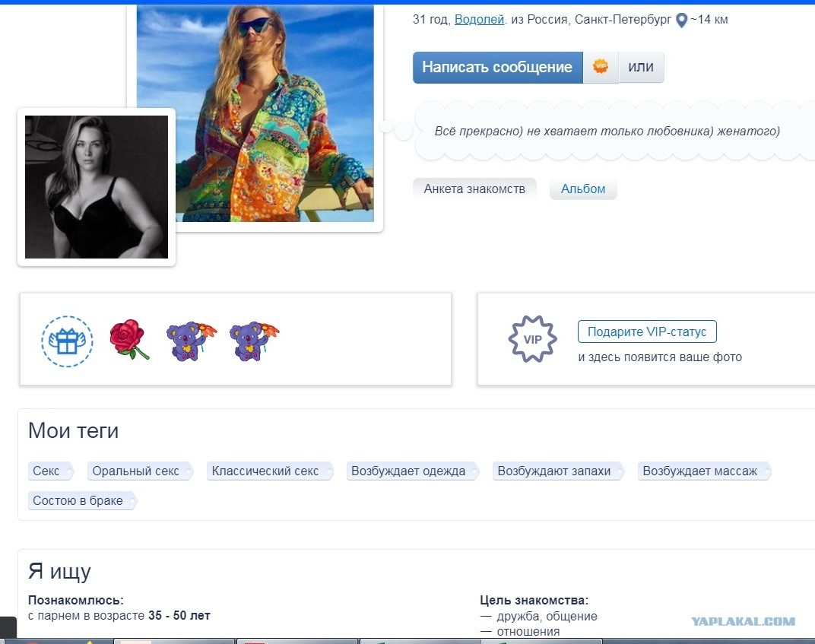Click the red rose gift icon
This screenshot has height=644, width=815.
click(x=129, y=339)
